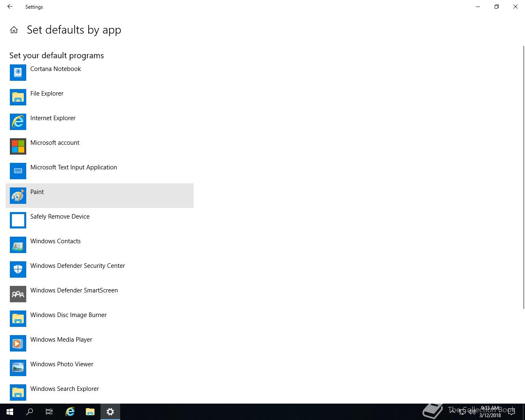Select Windows Photo Viewer text

pyautogui.click(x=62, y=364)
